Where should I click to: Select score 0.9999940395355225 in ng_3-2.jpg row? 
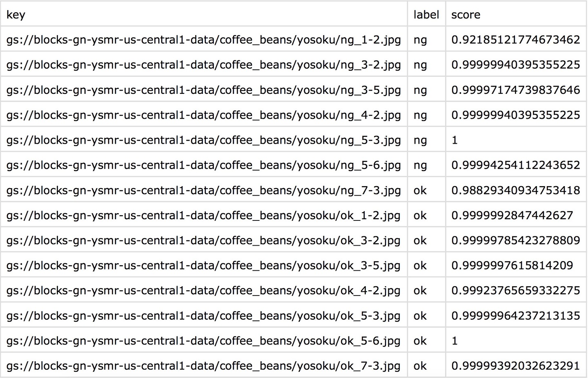516,64
